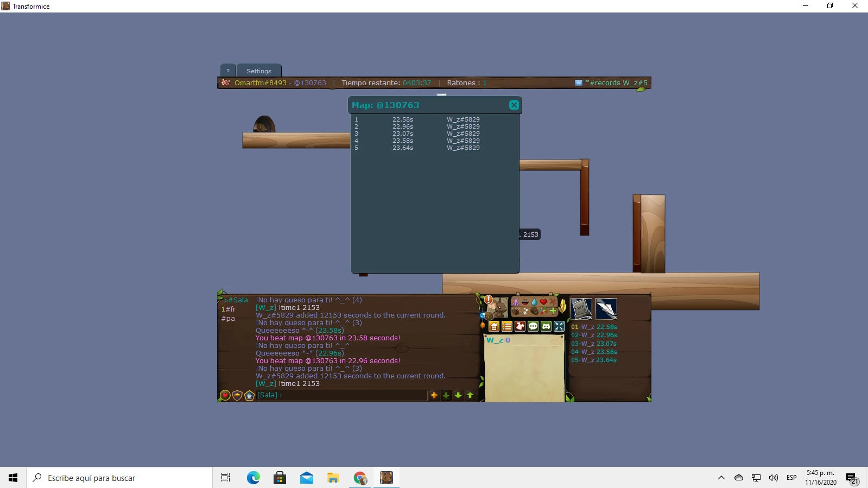Select the purple dress dance emote
Image resolution: width=868 pixels, height=488 pixels.
516,302
